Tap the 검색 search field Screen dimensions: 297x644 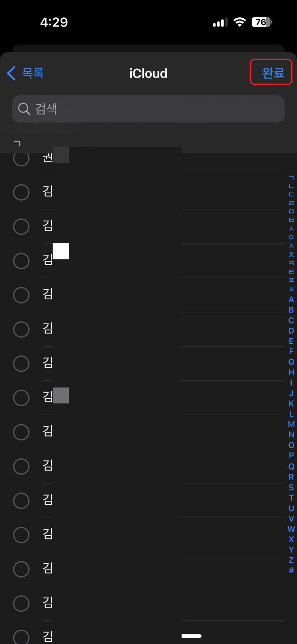pyautogui.click(x=148, y=109)
